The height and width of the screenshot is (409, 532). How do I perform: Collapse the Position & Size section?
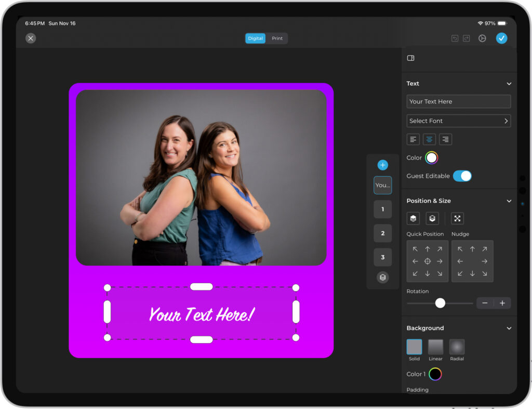[x=509, y=201]
